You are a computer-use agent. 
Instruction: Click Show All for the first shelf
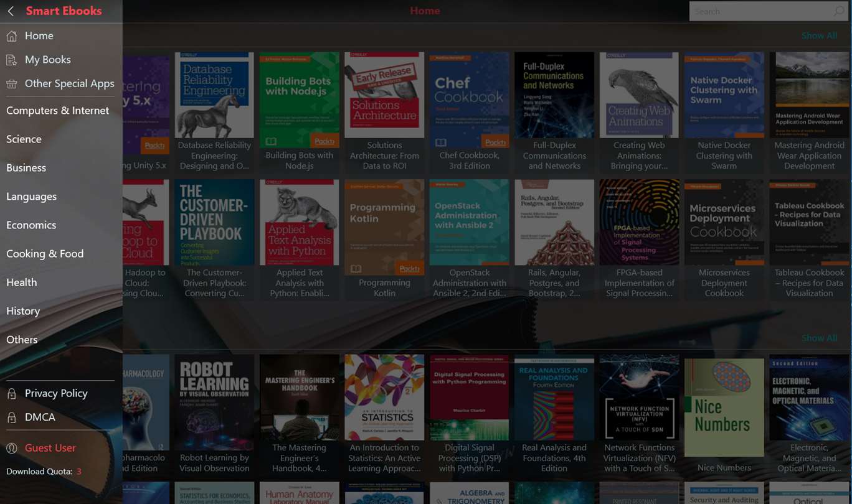[x=819, y=36]
